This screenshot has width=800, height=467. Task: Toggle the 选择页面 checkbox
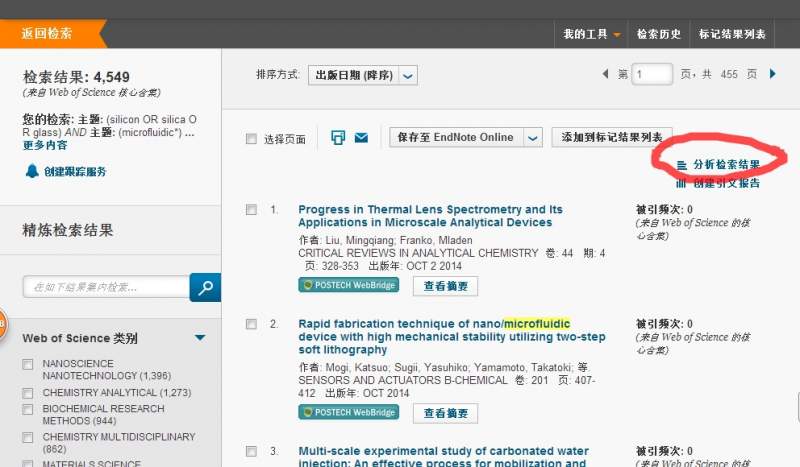pyautogui.click(x=251, y=139)
